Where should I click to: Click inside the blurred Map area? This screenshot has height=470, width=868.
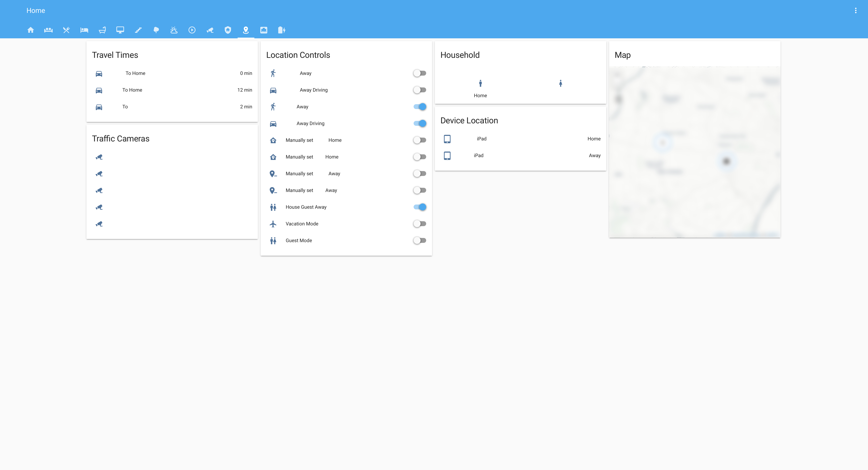click(x=694, y=152)
